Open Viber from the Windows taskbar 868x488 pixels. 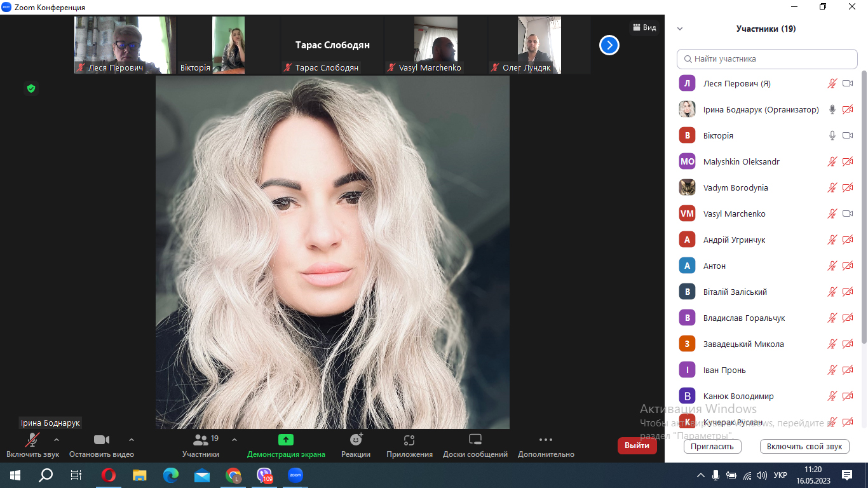pos(264,475)
